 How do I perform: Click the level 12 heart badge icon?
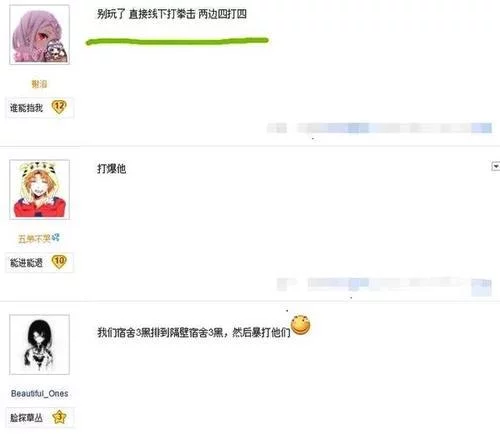pyautogui.click(x=59, y=107)
